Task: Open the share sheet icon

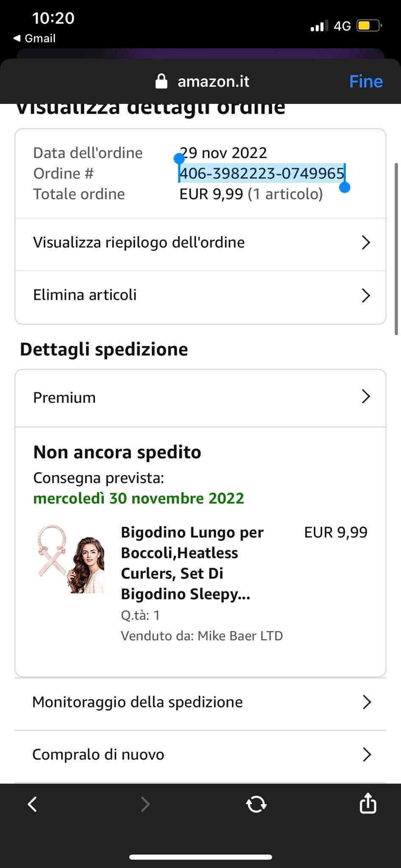Action: coord(368,802)
